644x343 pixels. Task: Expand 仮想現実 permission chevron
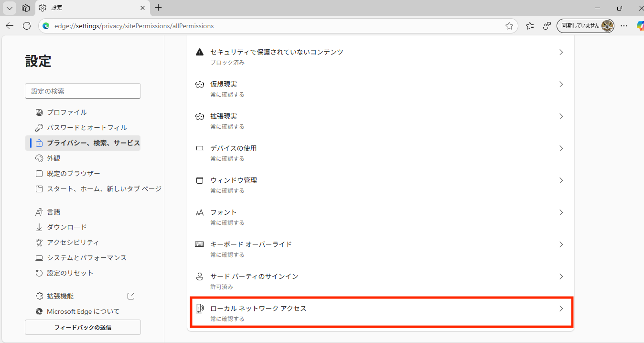561,84
